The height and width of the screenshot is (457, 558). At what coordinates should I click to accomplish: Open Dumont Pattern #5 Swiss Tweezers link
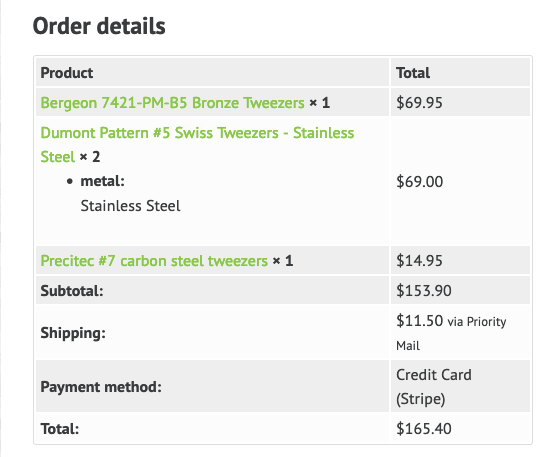tap(197, 145)
